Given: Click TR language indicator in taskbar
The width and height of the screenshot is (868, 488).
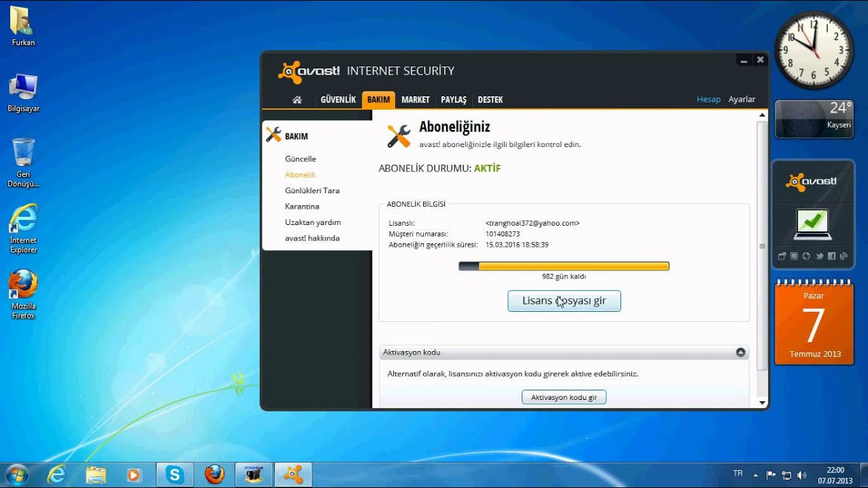Looking at the screenshot, I should (738, 472).
